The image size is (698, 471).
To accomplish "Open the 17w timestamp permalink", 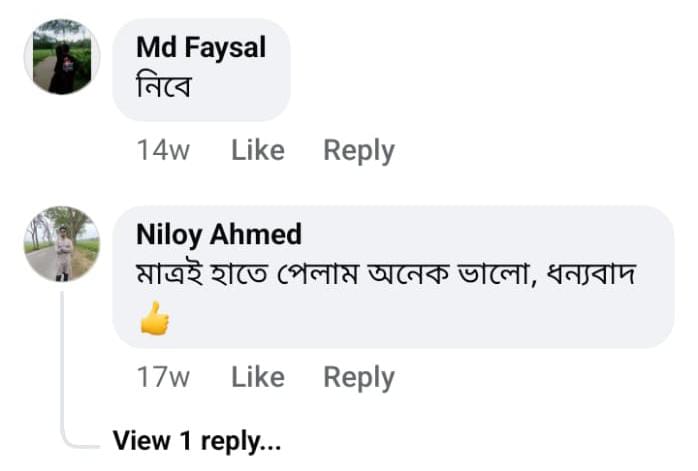I will [x=163, y=377].
